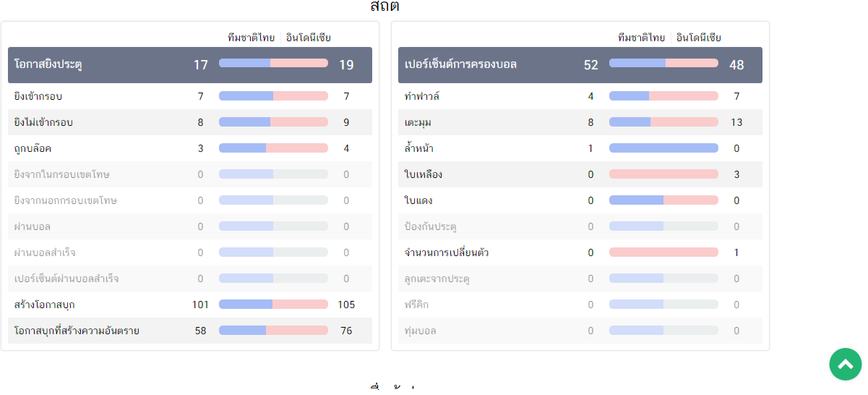Viewport: 868px width, 395px height.
Task: Click the possession percentage comparison bar
Action: 663,64
